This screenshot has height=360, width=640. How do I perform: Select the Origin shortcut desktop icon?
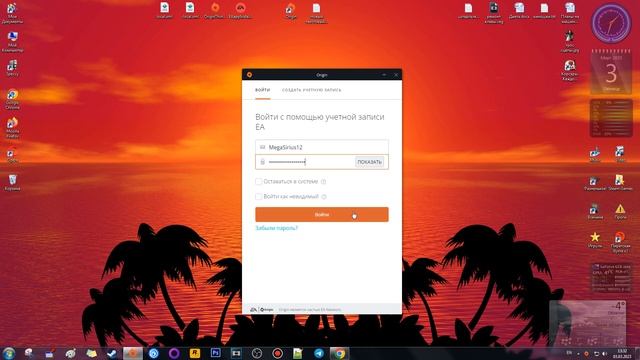pyautogui.click(x=290, y=11)
